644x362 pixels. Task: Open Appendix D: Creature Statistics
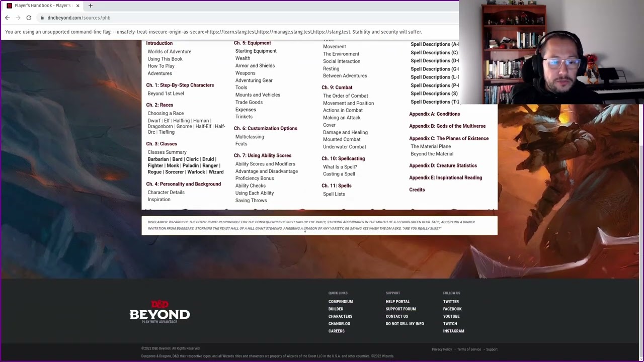(443, 165)
